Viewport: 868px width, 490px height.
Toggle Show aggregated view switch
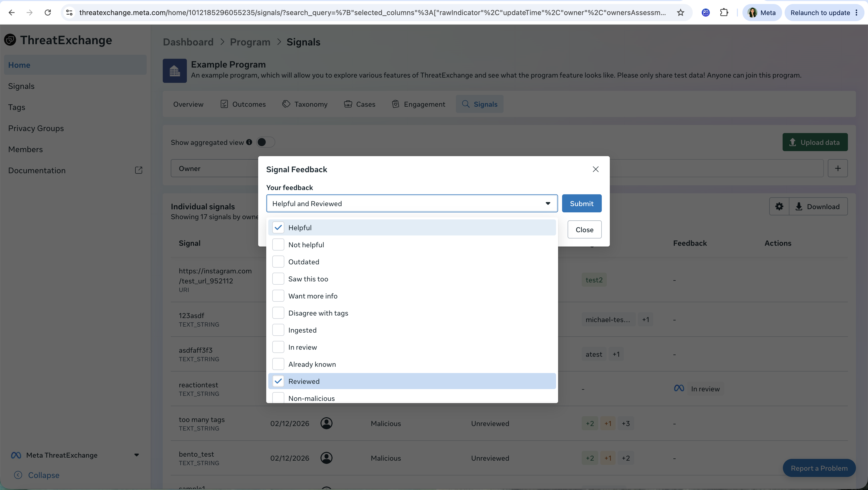point(265,142)
